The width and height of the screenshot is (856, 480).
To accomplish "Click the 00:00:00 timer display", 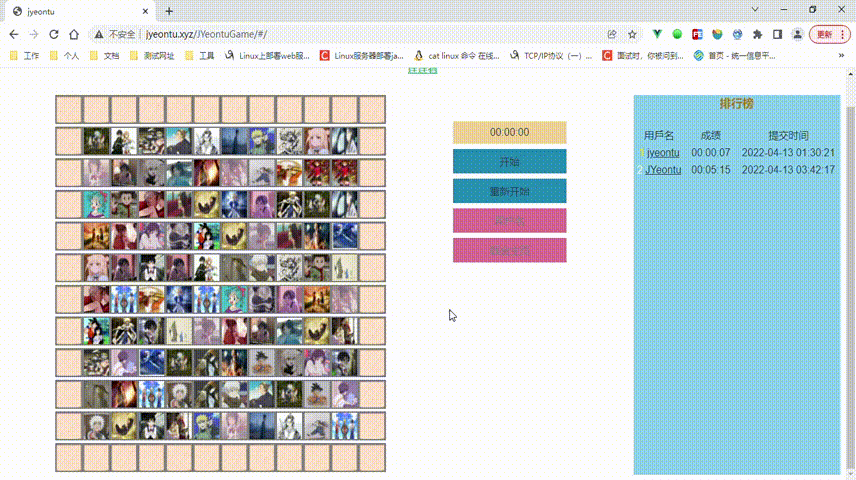I will point(509,132).
